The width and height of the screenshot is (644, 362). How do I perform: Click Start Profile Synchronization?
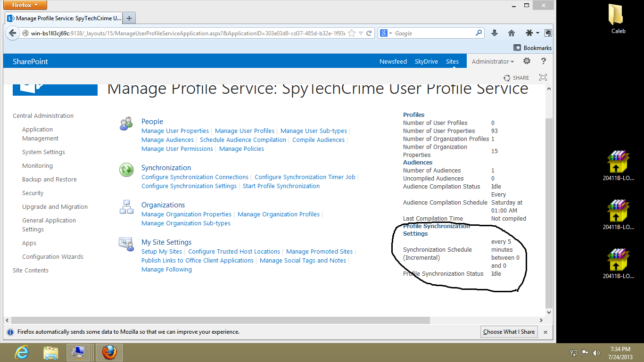click(281, 186)
